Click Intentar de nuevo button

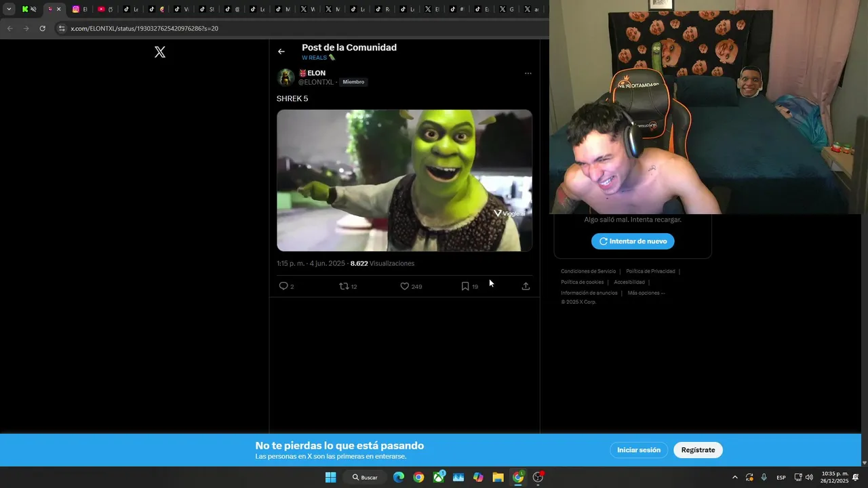[633, 241]
